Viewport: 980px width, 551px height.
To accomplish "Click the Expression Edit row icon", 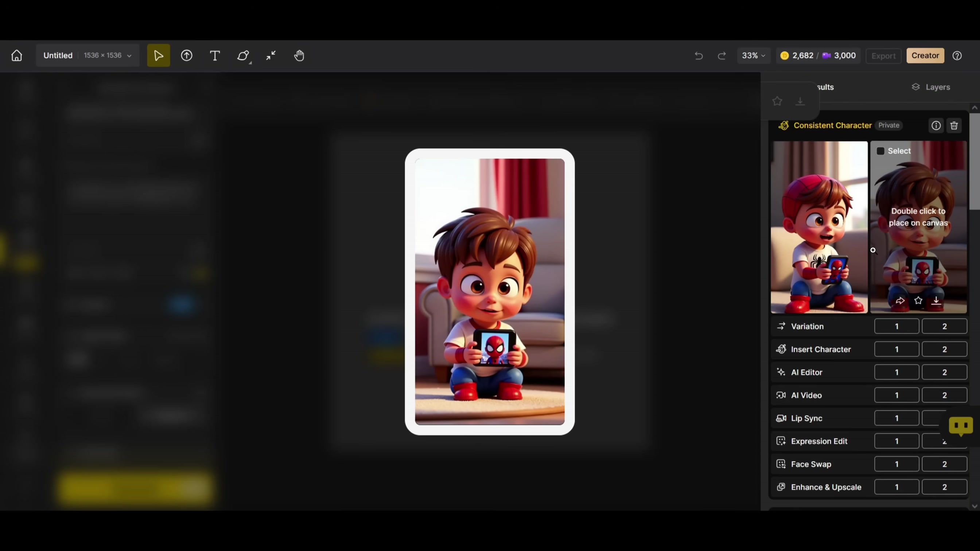I will coord(781,441).
